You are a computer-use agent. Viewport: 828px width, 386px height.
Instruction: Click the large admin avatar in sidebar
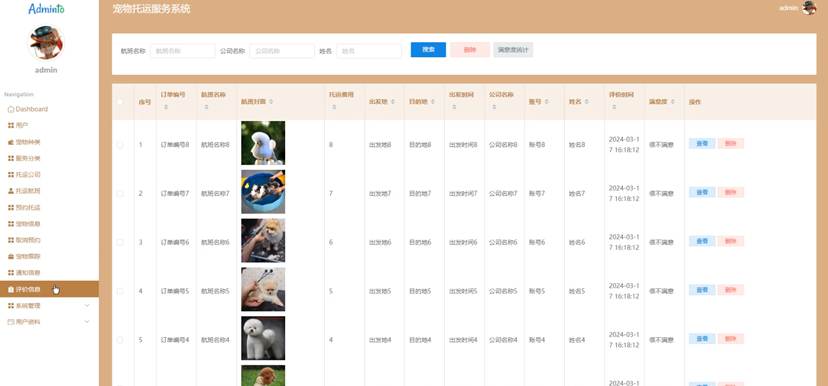[x=46, y=43]
